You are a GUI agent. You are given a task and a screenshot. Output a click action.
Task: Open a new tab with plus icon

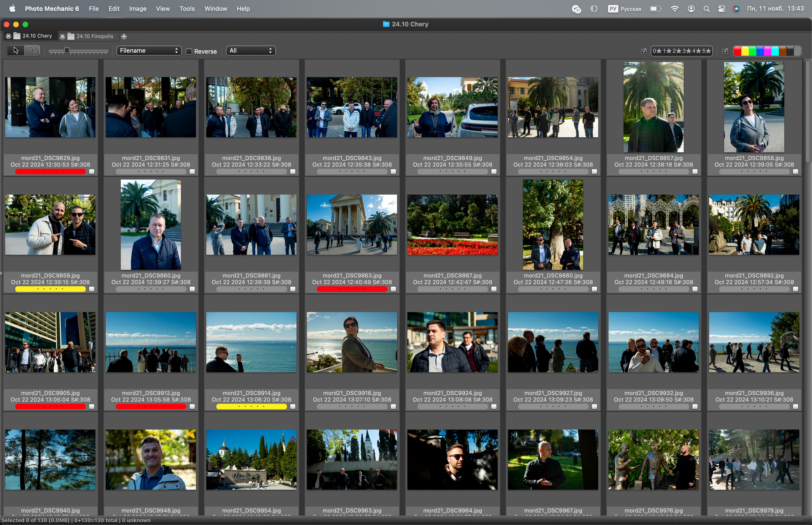[x=124, y=36]
